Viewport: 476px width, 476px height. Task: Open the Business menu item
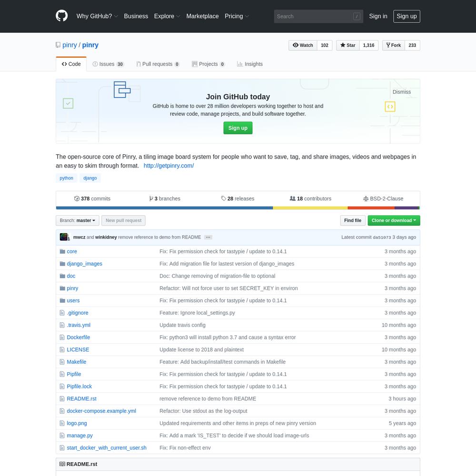[136, 16]
